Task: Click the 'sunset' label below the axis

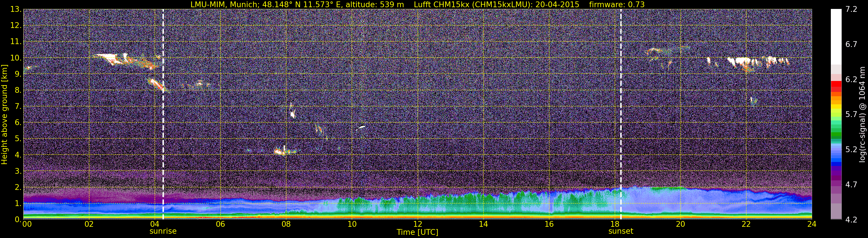Action: click(621, 231)
